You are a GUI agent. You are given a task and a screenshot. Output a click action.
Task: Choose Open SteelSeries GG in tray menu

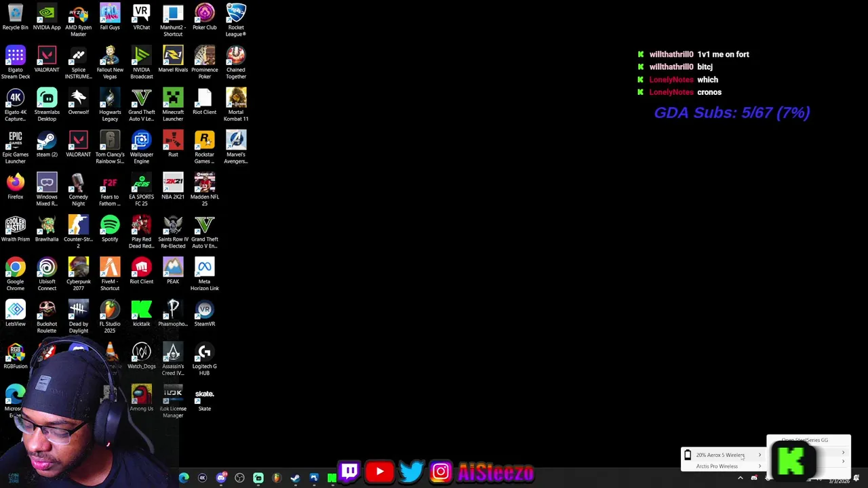click(805, 440)
